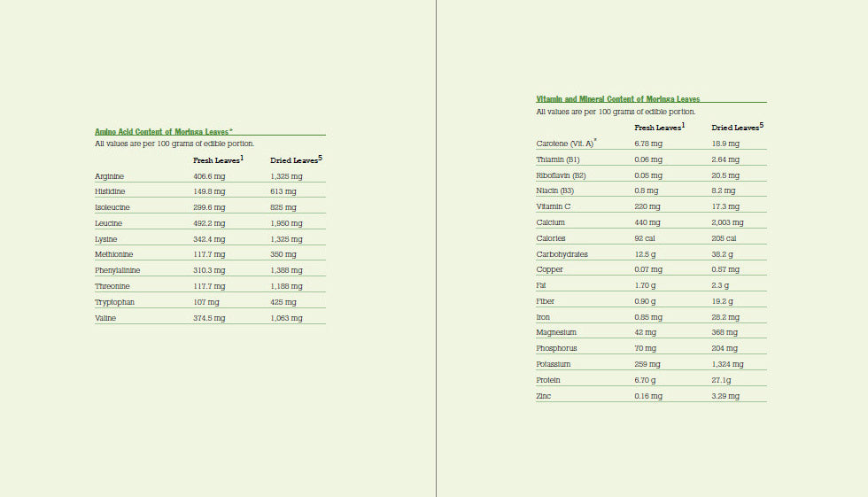Select the Histidine fresh value 149.8 mg
The height and width of the screenshot is (497, 868).
209,191
